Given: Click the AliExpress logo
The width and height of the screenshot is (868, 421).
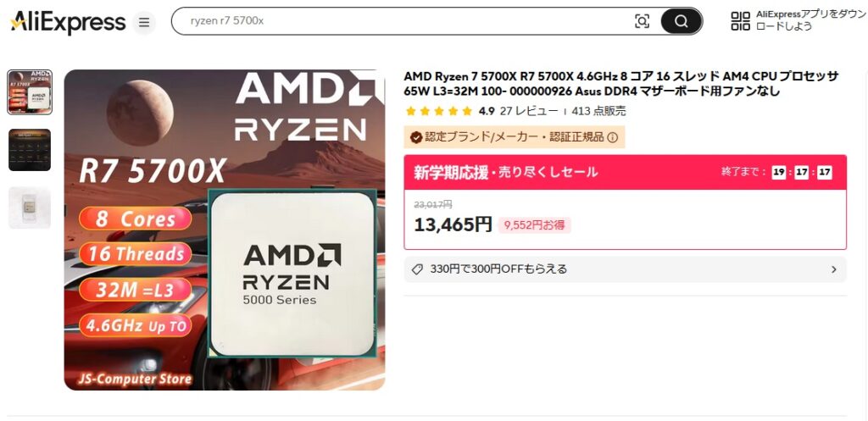Looking at the screenshot, I should click(68, 23).
